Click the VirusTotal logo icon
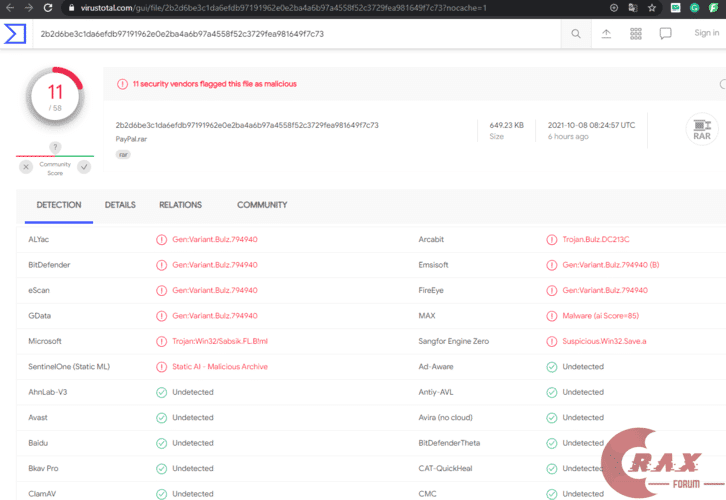Viewport: 726px width, 500px height. (x=16, y=33)
